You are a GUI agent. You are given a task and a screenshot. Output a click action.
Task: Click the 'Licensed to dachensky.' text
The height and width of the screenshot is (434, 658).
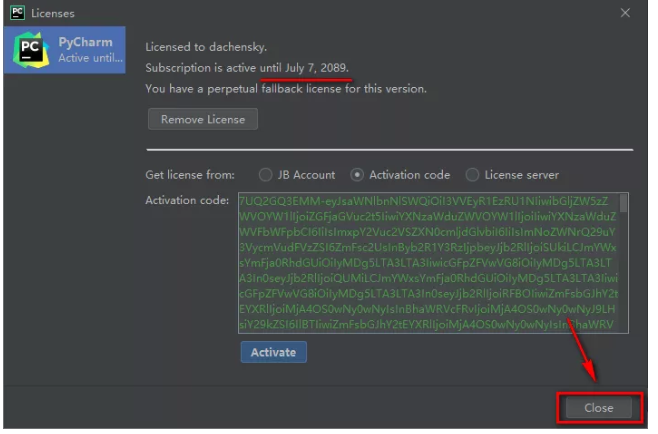[x=206, y=47]
